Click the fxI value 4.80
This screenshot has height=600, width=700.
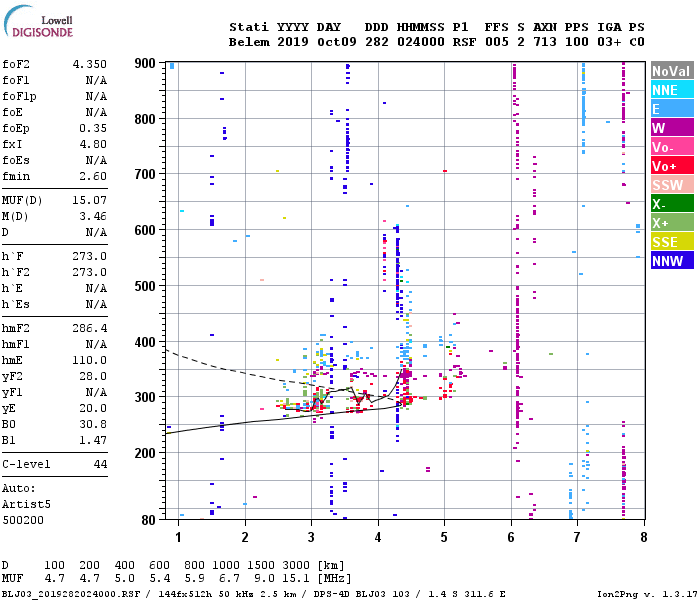coord(93,144)
